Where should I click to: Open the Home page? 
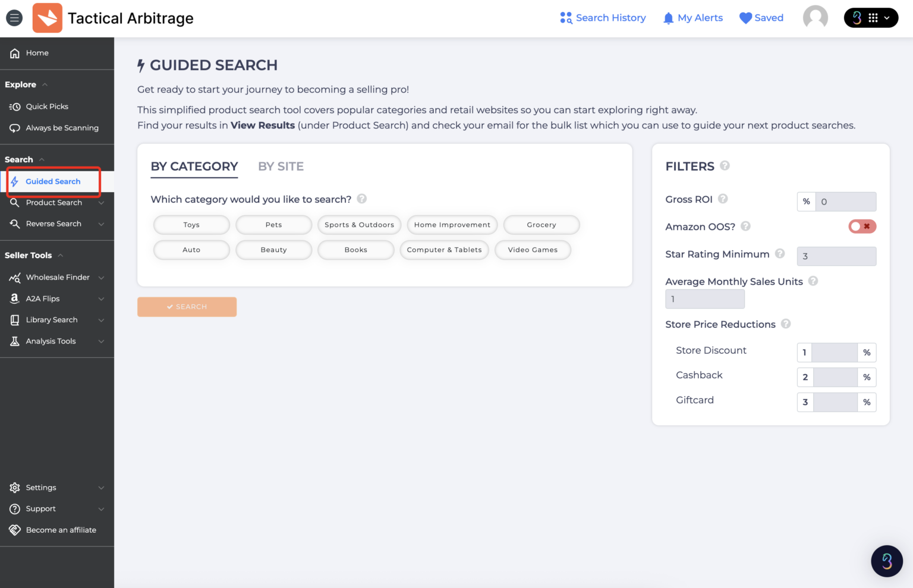point(37,53)
